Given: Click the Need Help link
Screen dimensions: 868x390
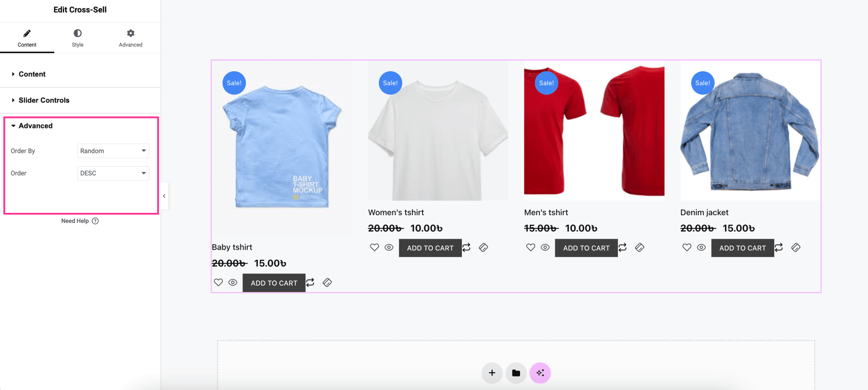Looking at the screenshot, I should click(80, 220).
